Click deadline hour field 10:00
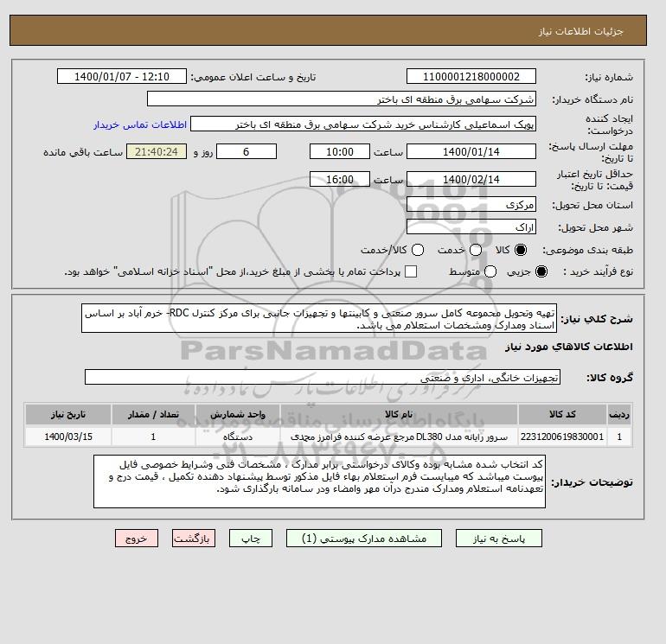Screen dimensions: 666x644 click(x=340, y=151)
